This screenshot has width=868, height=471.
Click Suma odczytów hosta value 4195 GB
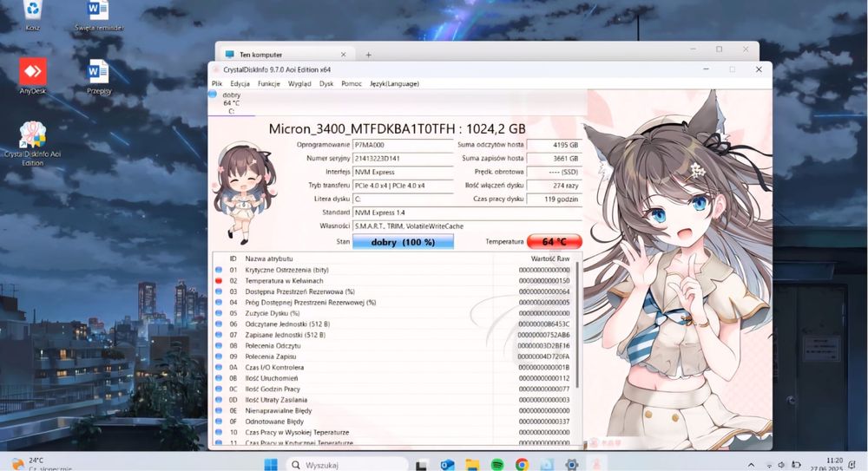coord(554,145)
